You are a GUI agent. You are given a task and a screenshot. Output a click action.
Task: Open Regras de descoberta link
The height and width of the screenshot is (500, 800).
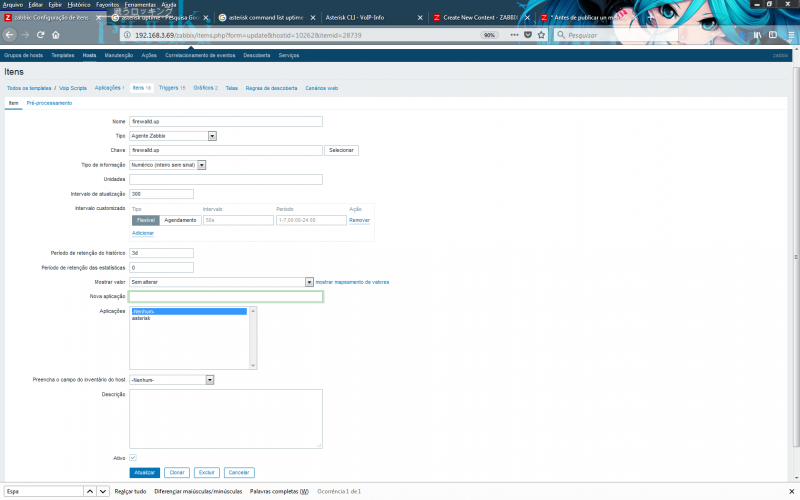coord(271,88)
